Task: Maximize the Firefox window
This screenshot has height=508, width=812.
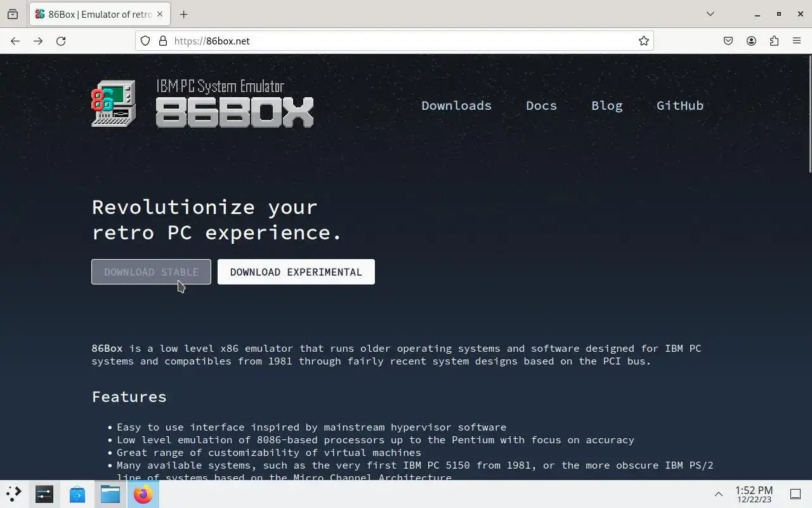Action: click(x=779, y=14)
